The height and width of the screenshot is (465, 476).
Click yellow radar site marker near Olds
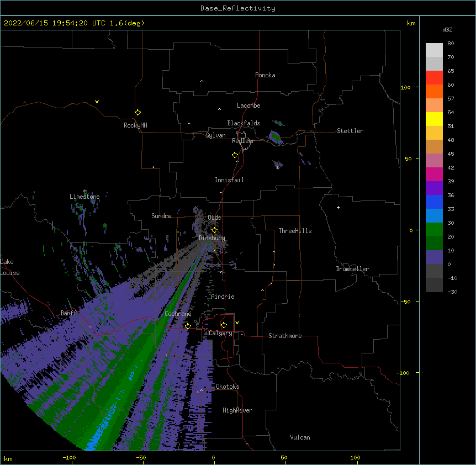pos(214,230)
